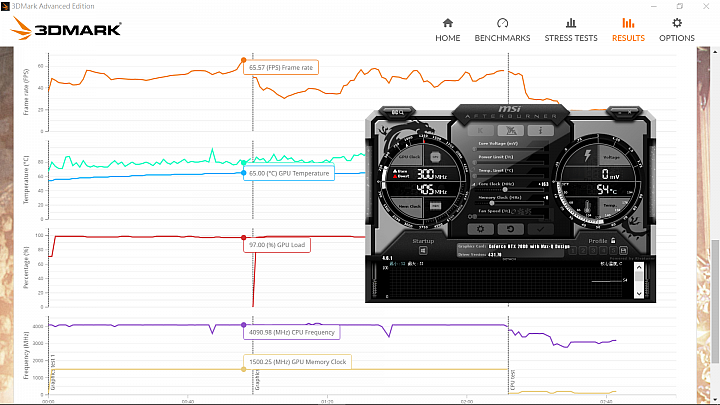
Task: Reset Afterburner settings with the reset arrow
Action: tap(510, 229)
